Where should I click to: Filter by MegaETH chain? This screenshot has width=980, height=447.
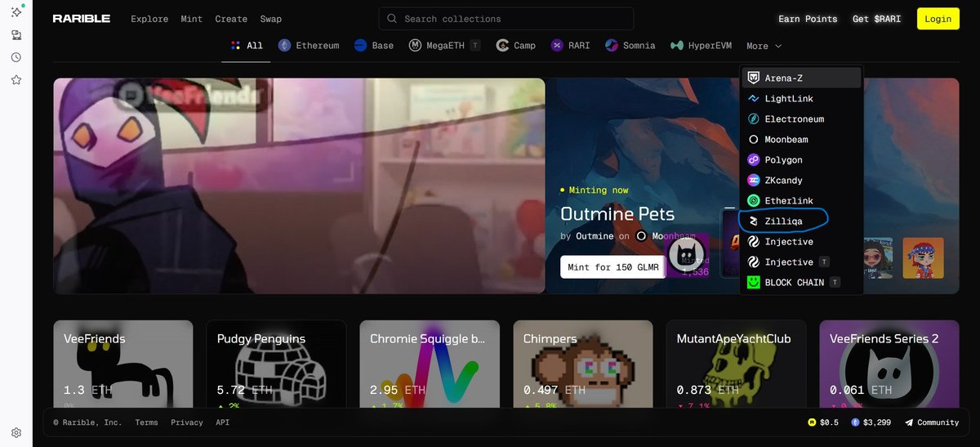click(x=444, y=46)
